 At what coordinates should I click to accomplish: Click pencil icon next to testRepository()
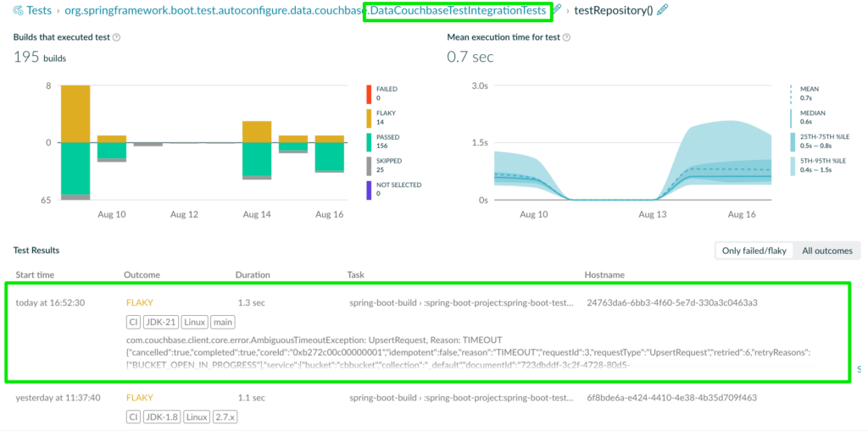click(x=661, y=9)
